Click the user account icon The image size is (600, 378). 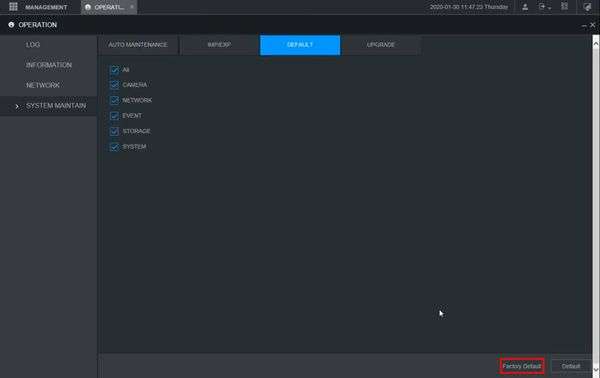tap(525, 7)
